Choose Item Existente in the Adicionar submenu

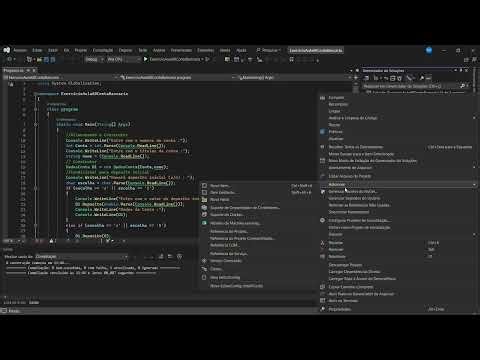click(257, 192)
